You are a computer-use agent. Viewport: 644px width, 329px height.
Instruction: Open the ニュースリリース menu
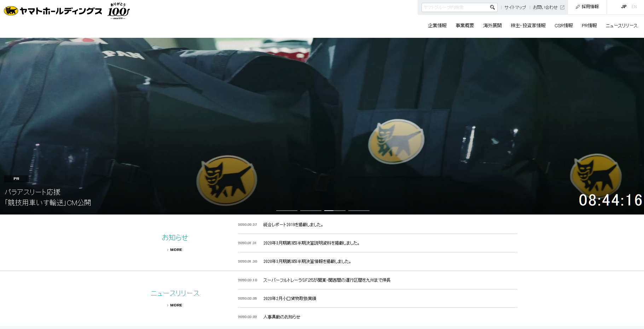click(621, 25)
